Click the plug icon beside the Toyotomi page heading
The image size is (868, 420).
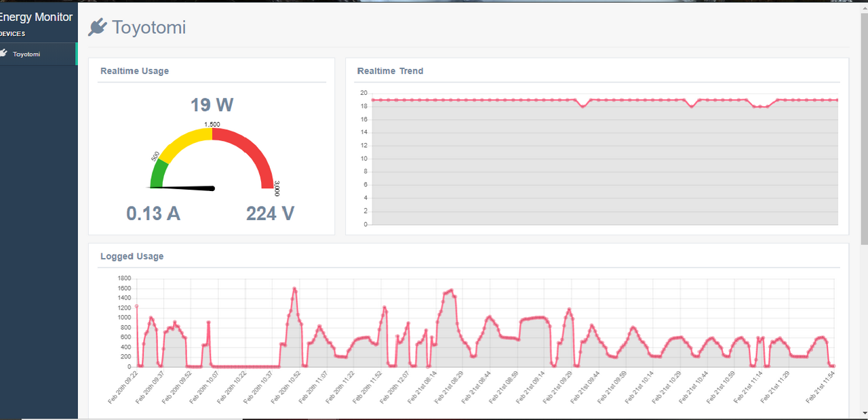(98, 27)
